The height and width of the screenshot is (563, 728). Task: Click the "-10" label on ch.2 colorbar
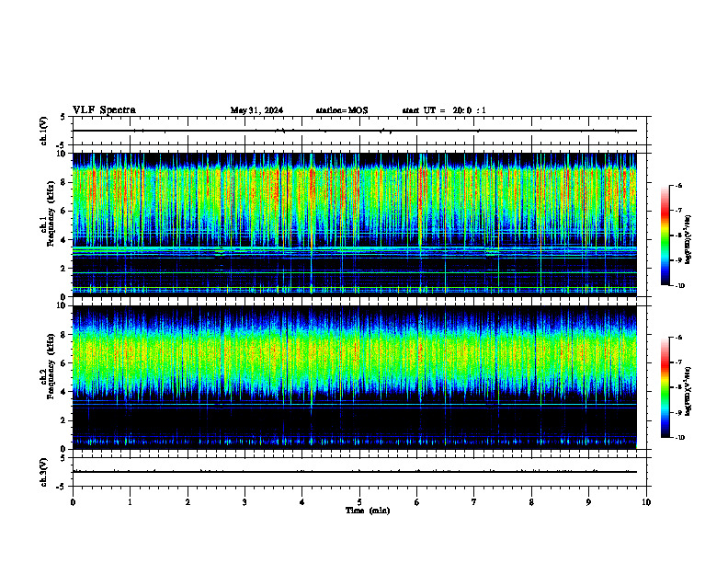pos(680,438)
